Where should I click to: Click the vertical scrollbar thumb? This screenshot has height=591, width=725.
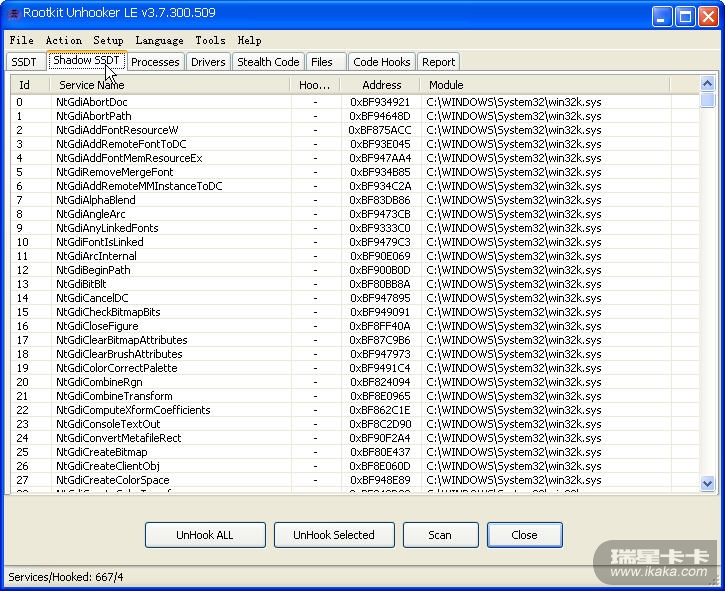pyautogui.click(x=707, y=100)
